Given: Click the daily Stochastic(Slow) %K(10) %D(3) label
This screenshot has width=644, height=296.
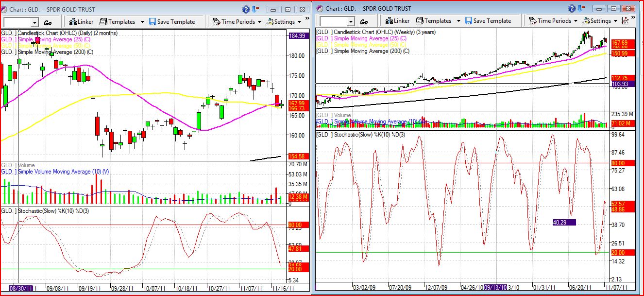Looking at the screenshot, I should point(46,211).
